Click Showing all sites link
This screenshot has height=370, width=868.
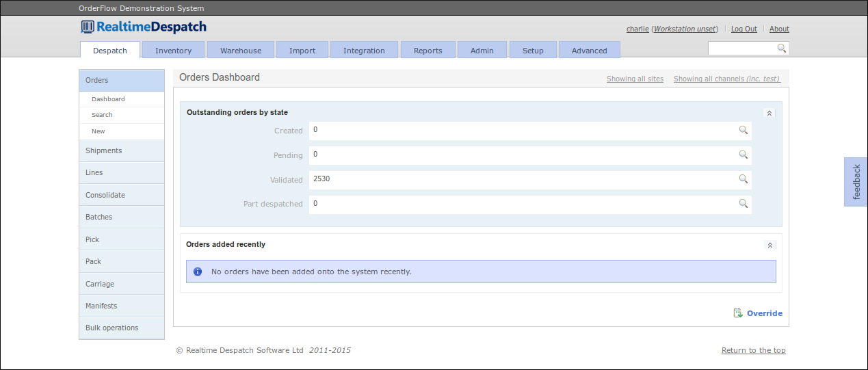click(635, 79)
